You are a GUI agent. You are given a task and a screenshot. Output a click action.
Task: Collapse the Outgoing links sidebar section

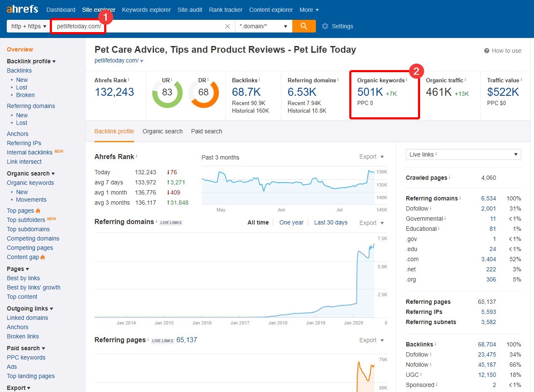coord(30,308)
